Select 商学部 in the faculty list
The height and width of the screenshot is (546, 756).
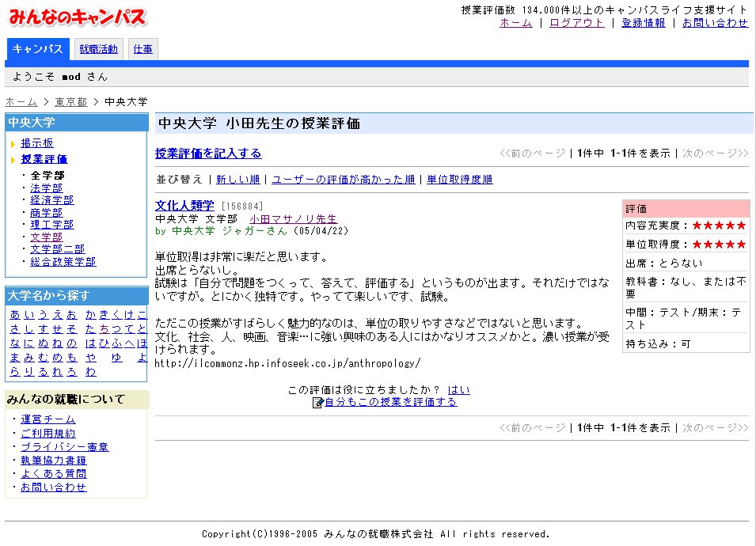click(46, 213)
